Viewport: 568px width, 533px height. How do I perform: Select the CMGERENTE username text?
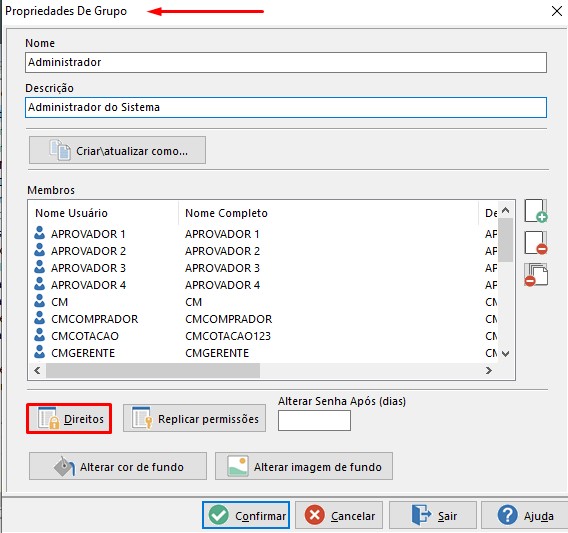click(83, 353)
